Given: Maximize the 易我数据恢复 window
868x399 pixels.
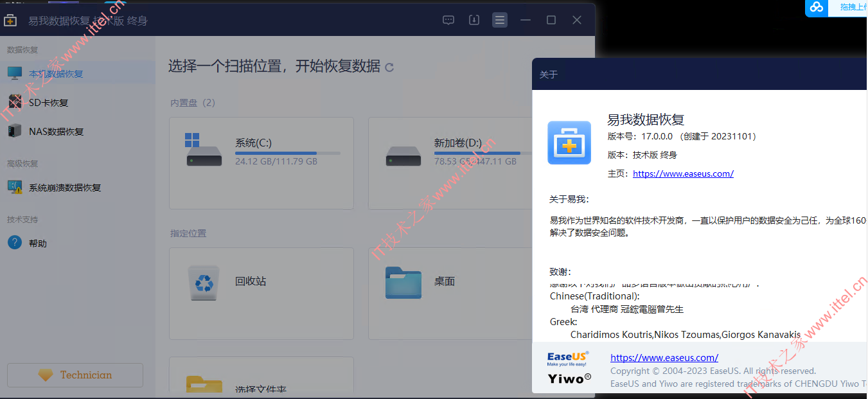Looking at the screenshot, I should 551,20.
